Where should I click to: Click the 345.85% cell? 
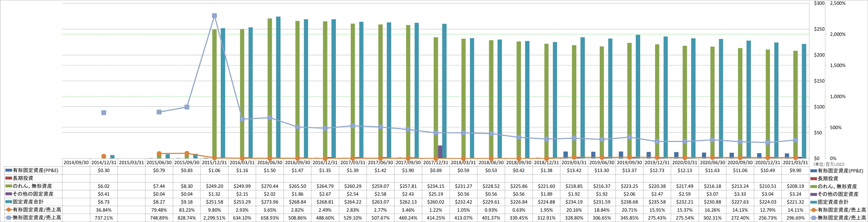point(629,218)
